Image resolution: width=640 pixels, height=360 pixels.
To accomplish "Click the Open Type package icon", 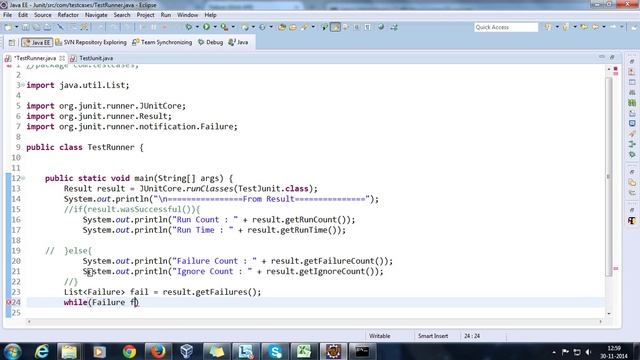I will [282, 27].
